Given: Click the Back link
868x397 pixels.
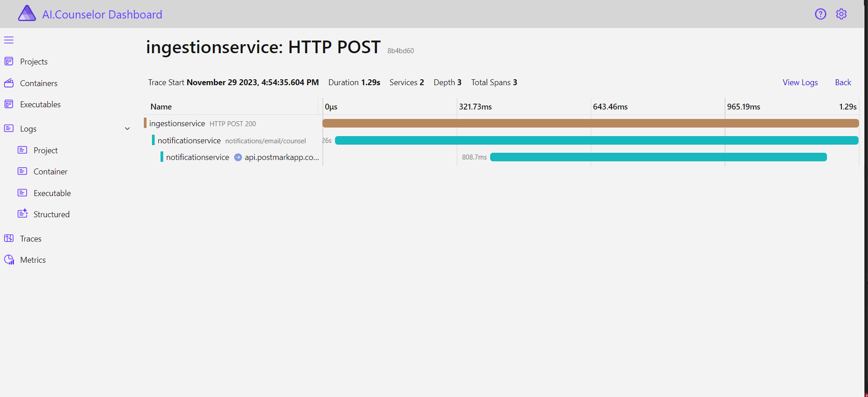Looking at the screenshot, I should [843, 82].
